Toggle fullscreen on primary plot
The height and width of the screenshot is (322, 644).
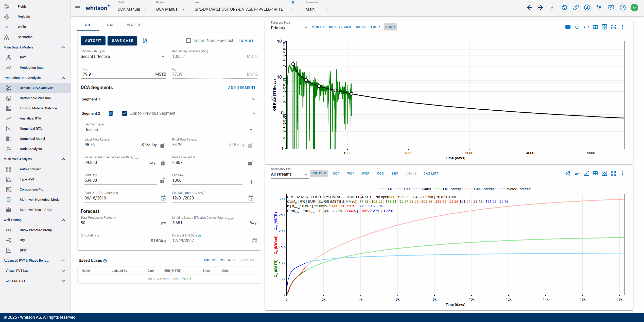click(614, 27)
